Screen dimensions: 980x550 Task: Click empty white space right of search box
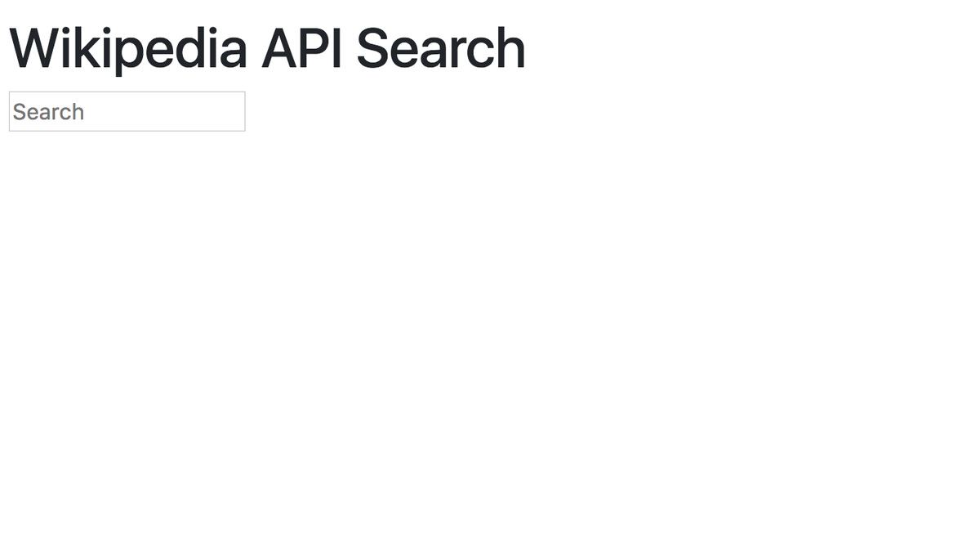pyautogui.click(x=612, y=111)
